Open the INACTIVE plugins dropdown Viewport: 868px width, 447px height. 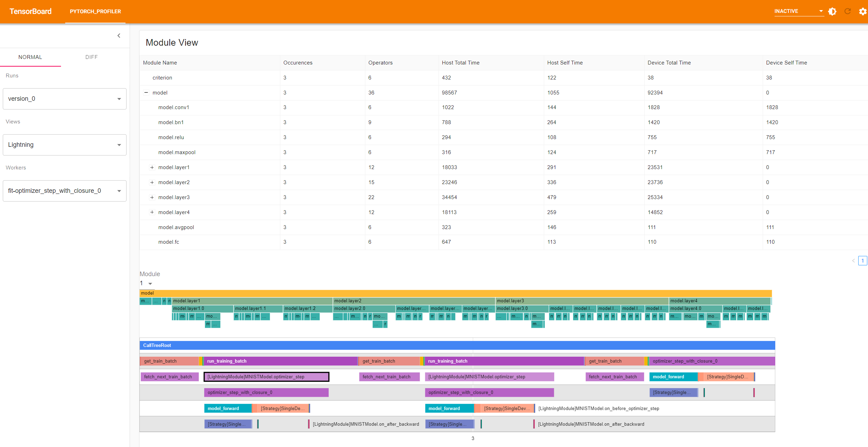[799, 11]
